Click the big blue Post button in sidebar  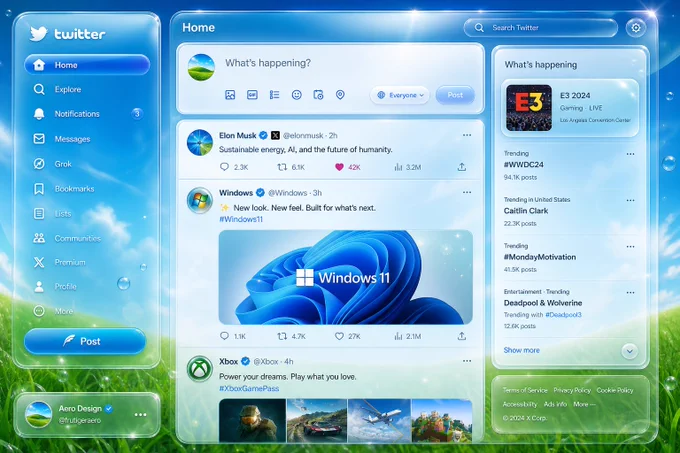pyautogui.click(x=85, y=341)
